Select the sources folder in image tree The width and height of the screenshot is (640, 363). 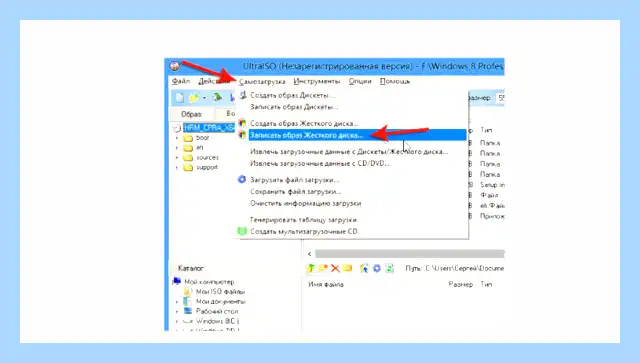[x=207, y=157]
